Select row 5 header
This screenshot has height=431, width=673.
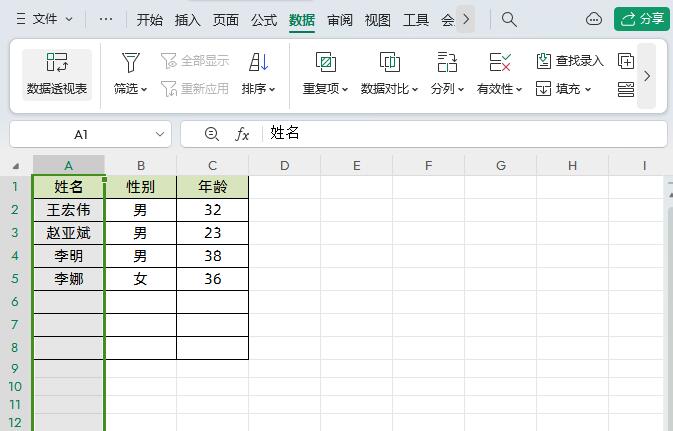(15, 279)
